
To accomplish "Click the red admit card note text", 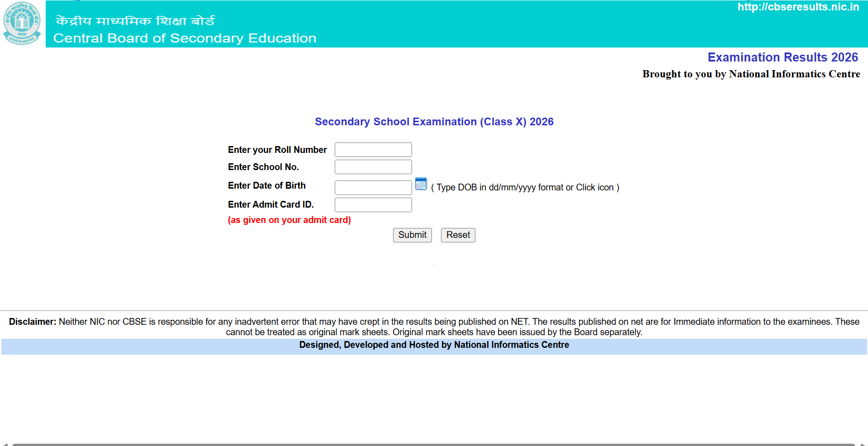I will (x=289, y=220).
